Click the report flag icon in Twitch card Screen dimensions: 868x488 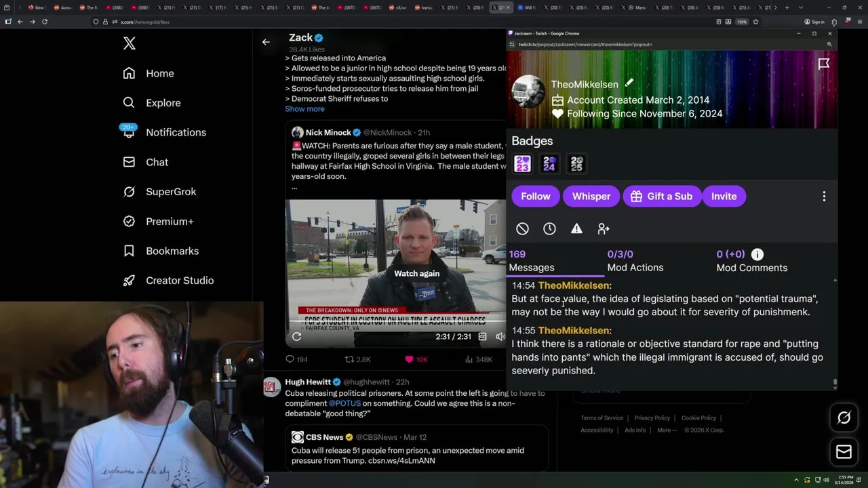824,64
